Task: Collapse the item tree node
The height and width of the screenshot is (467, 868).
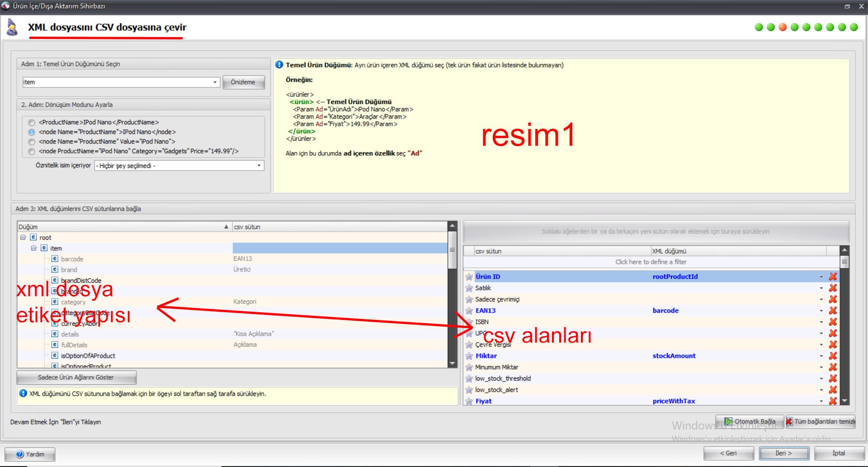Action: [x=33, y=248]
